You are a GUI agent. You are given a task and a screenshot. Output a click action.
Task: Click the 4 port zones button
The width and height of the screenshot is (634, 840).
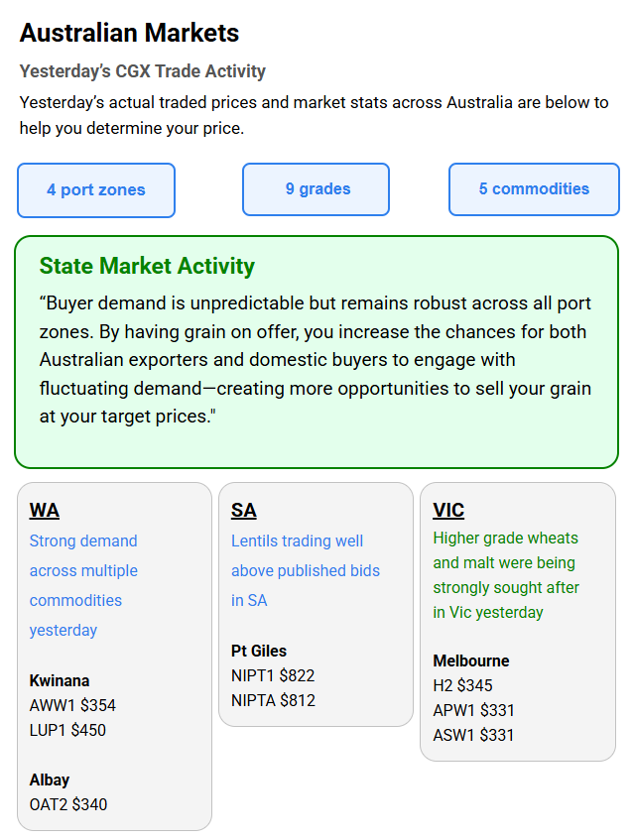click(96, 190)
